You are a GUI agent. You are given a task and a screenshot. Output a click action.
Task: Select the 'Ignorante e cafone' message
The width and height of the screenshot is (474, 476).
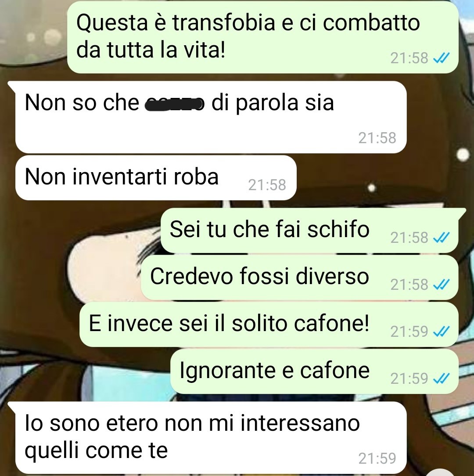tap(314, 371)
